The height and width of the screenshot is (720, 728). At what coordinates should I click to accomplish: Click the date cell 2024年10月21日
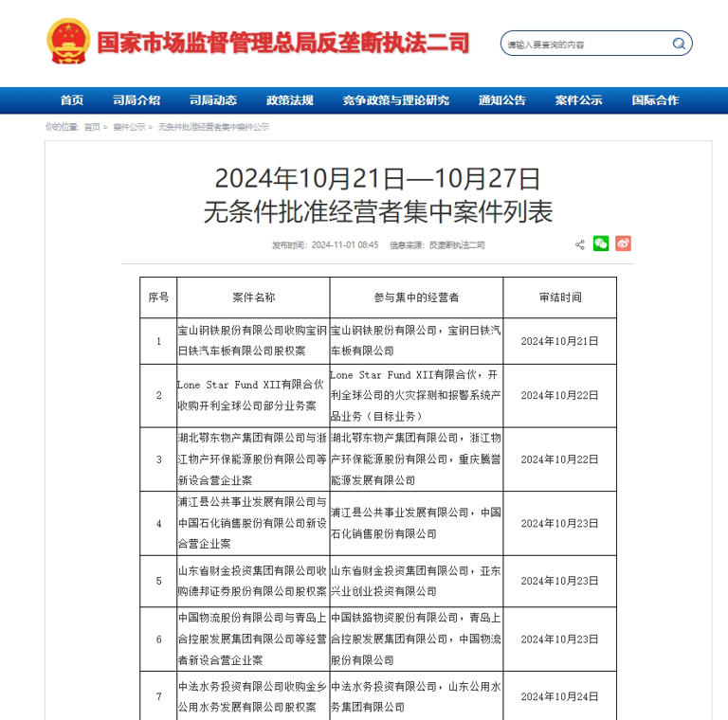pyautogui.click(x=559, y=341)
